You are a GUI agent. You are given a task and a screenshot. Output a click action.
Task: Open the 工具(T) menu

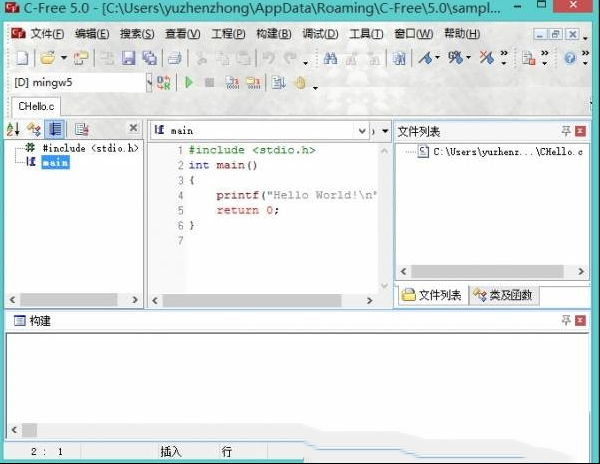coord(366,34)
